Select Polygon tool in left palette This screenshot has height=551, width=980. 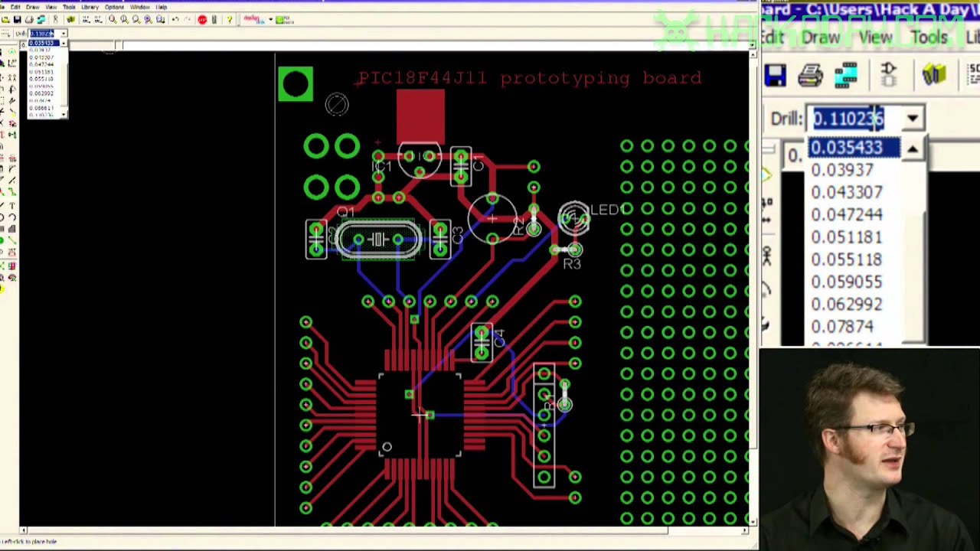pyautogui.click(x=12, y=228)
